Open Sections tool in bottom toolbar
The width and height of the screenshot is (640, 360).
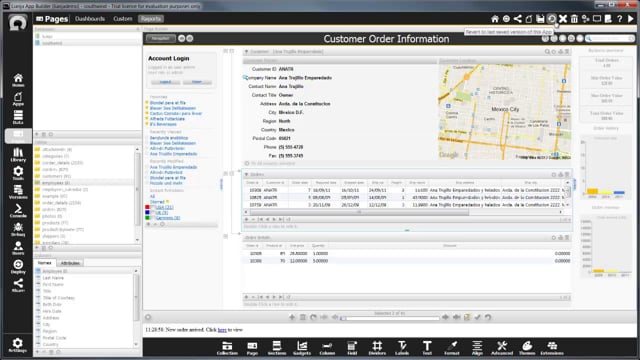pyautogui.click(x=277, y=348)
